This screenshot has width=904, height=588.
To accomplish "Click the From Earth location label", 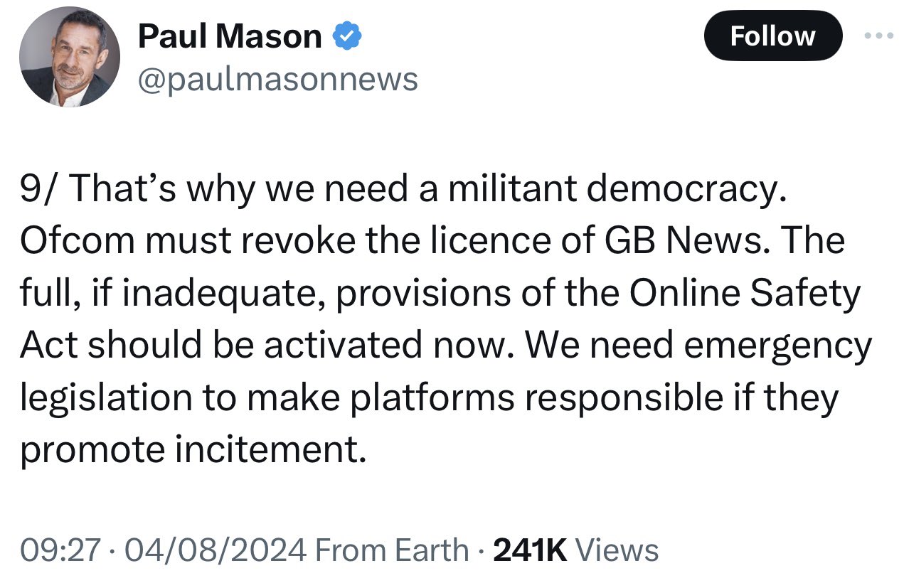I will (391, 550).
